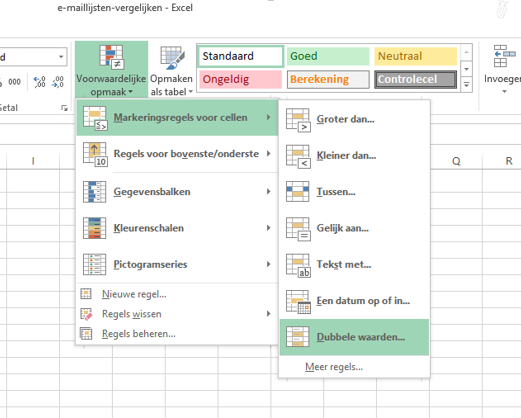Select the Tussen rule icon
This screenshot has width=521, height=418.
[x=297, y=192]
